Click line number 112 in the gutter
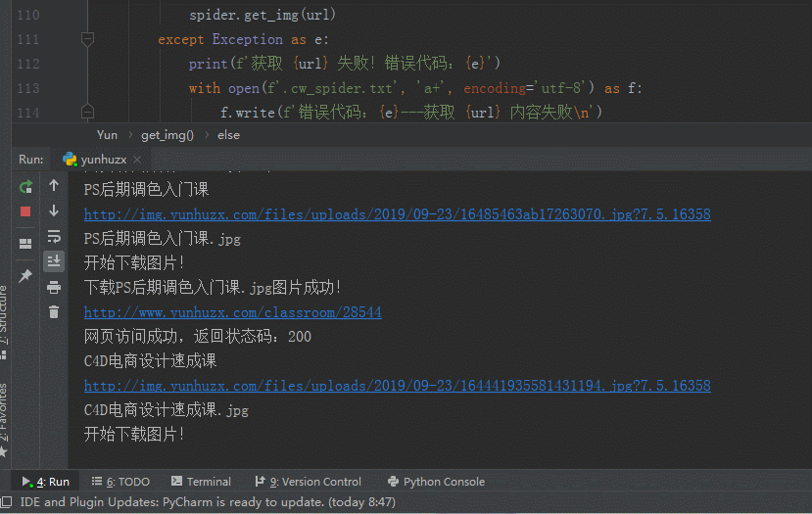Viewport: 812px width, 514px height. coord(28,64)
